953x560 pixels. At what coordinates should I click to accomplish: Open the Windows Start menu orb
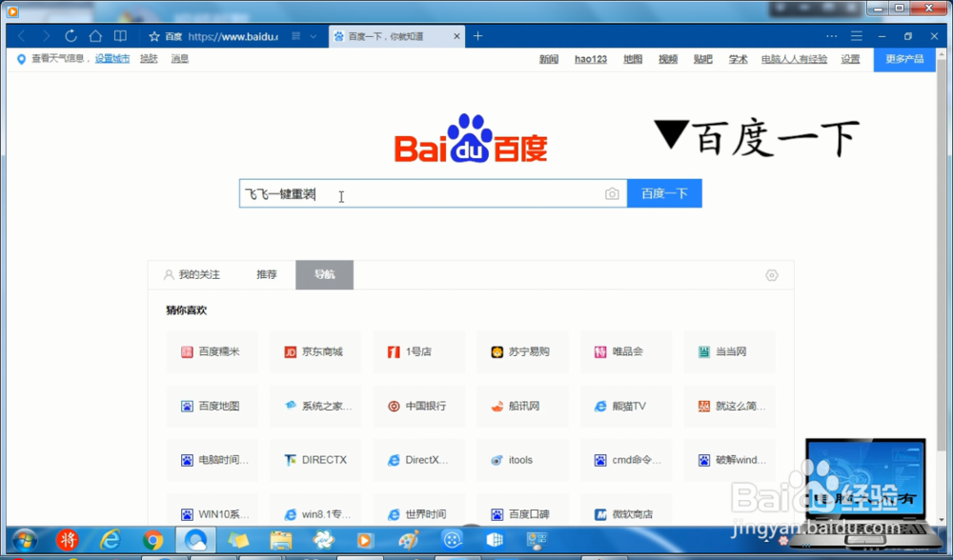click(x=25, y=539)
